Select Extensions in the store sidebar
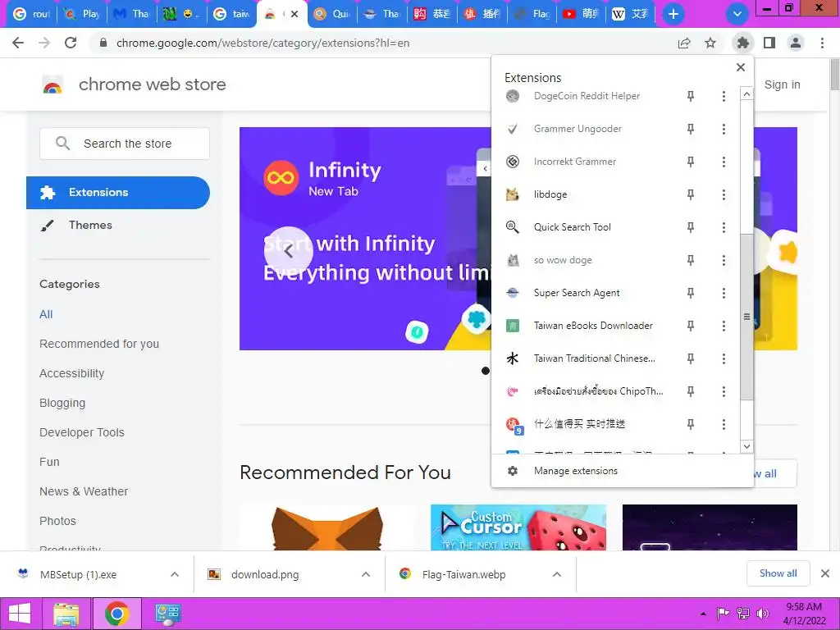840x630 pixels. point(118,193)
